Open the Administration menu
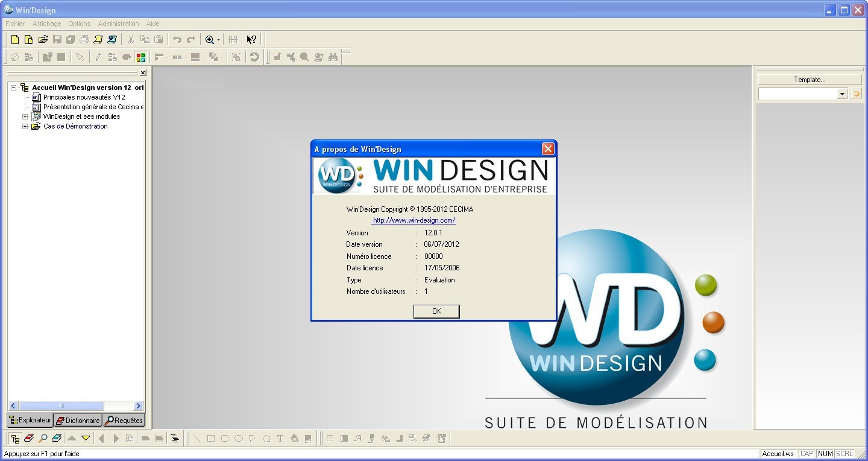The width and height of the screenshot is (868, 461). (118, 24)
